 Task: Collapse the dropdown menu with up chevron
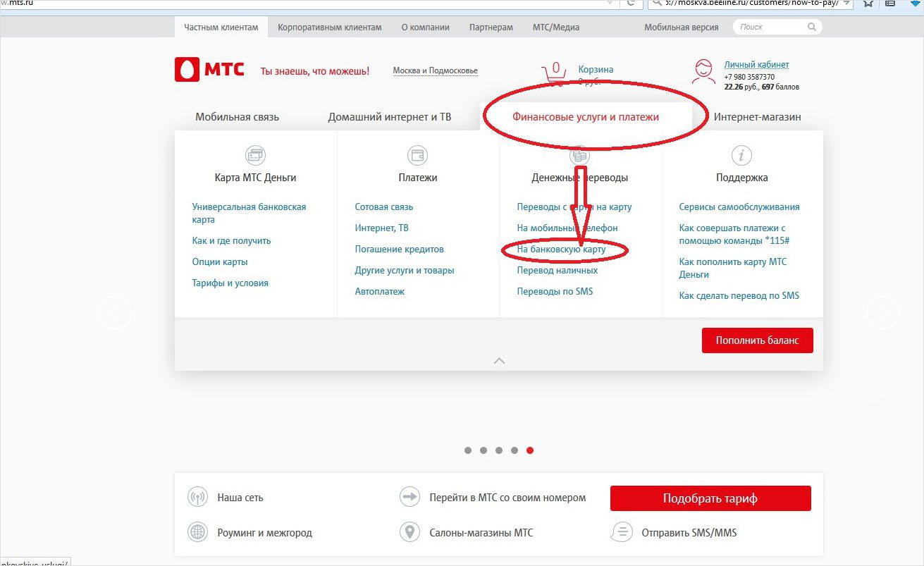tap(499, 360)
